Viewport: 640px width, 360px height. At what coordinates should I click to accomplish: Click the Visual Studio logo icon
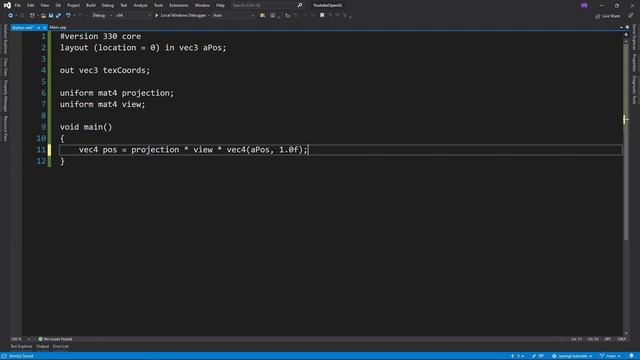[x=7, y=5]
